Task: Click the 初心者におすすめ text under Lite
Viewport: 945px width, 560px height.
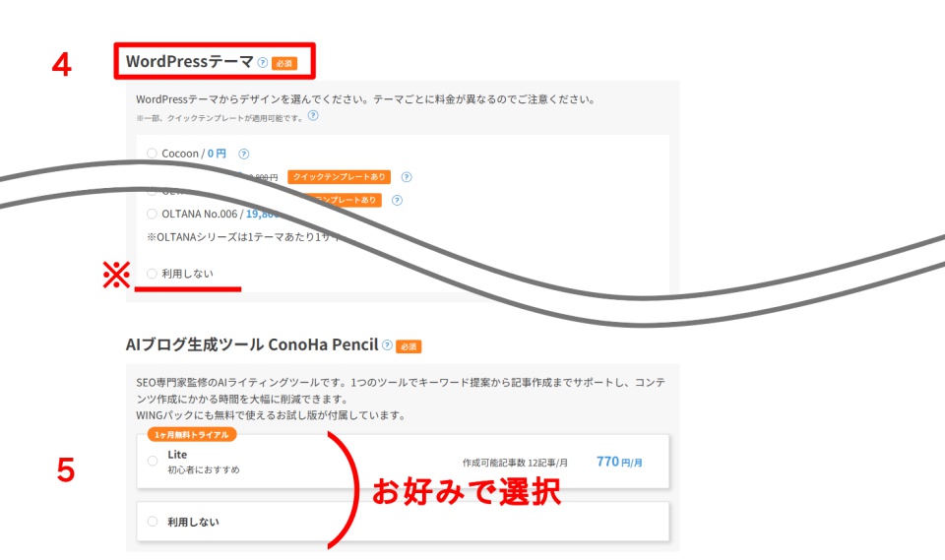Action: coord(203,470)
